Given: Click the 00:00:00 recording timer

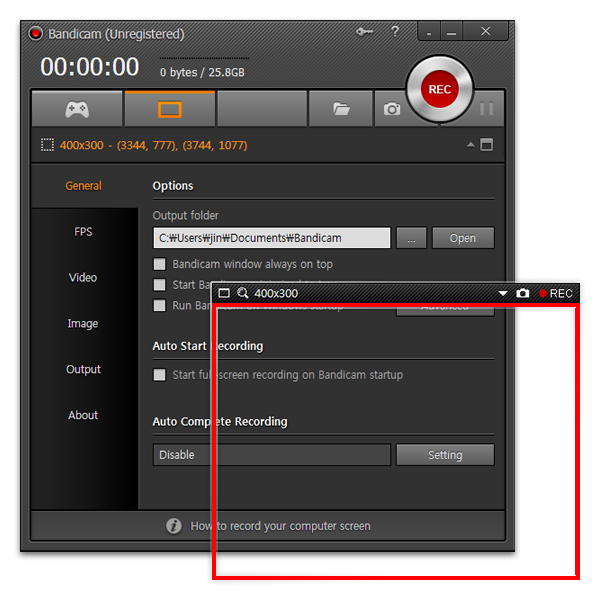Looking at the screenshot, I should pos(90,67).
